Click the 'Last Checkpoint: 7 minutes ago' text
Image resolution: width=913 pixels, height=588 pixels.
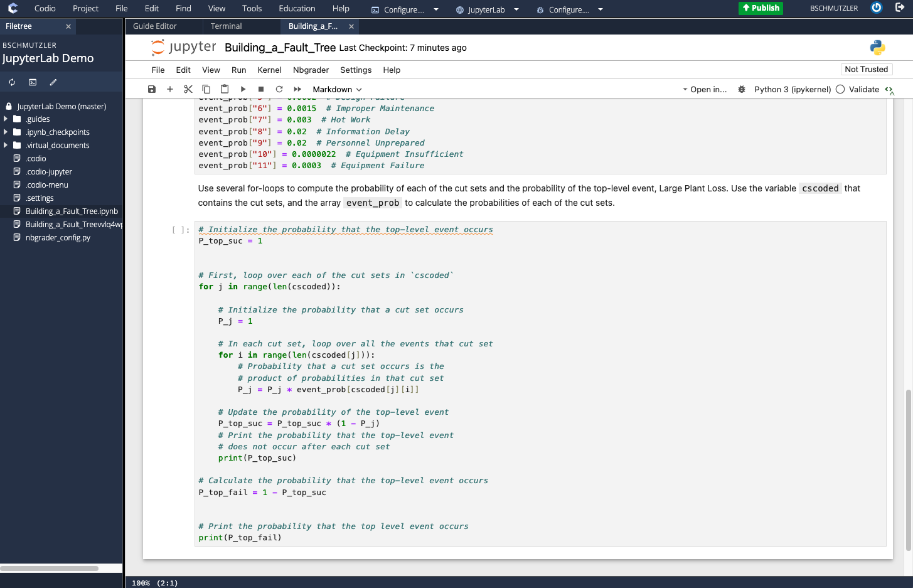pyautogui.click(x=403, y=48)
